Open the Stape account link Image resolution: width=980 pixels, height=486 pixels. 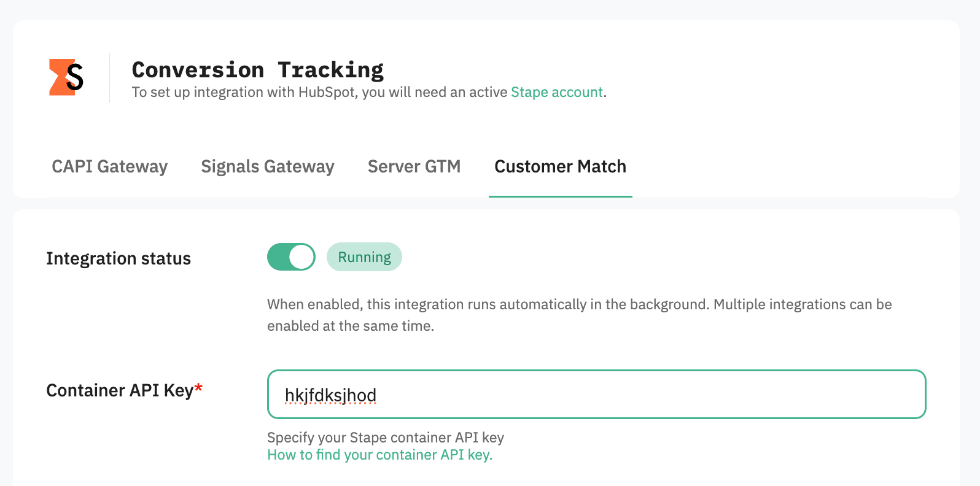point(556,92)
